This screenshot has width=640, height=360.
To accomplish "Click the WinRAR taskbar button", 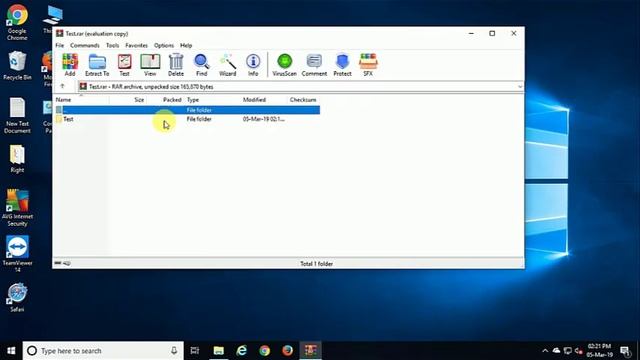I will tap(310, 351).
